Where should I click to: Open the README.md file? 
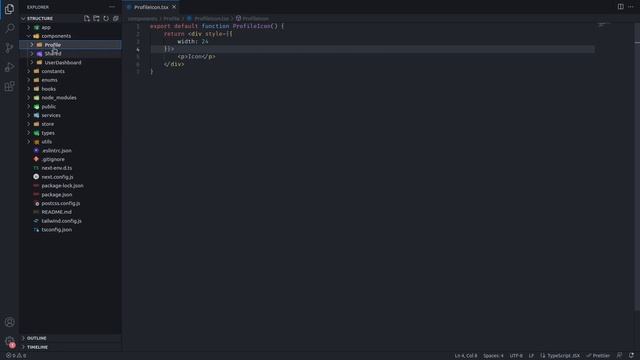pyautogui.click(x=71, y=212)
